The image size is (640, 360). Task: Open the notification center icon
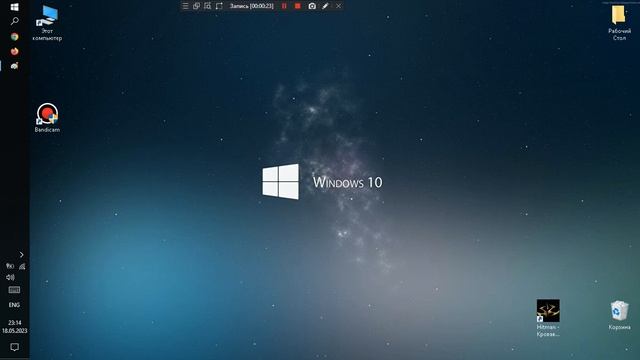pyautogui.click(x=14, y=347)
